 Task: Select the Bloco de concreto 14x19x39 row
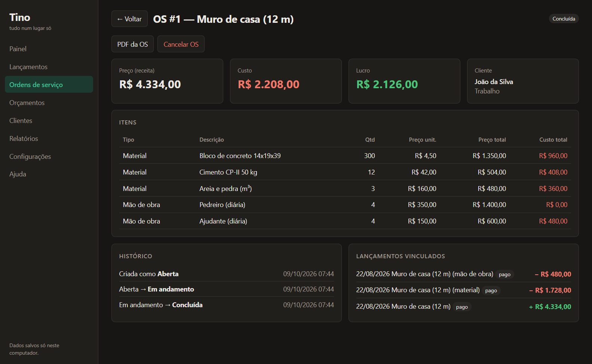[345, 155]
